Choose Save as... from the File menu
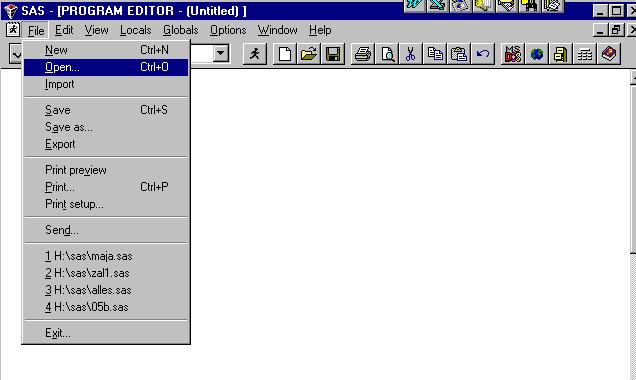This screenshot has height=380, width=636. (x=106, y=127)
